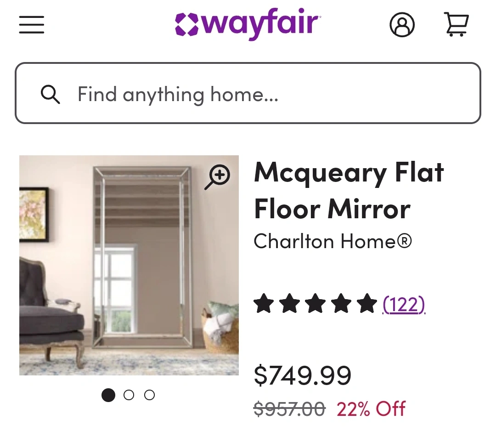This screenshot has width=496, height=448.
Task: Open the hamburger navigation menu
Action: pyautogui.click(x=32, y=25)
